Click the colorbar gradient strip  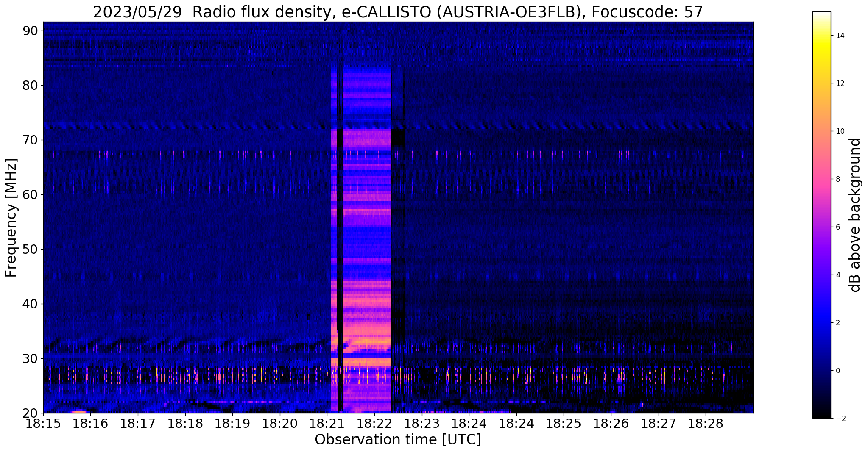(821, 215)
